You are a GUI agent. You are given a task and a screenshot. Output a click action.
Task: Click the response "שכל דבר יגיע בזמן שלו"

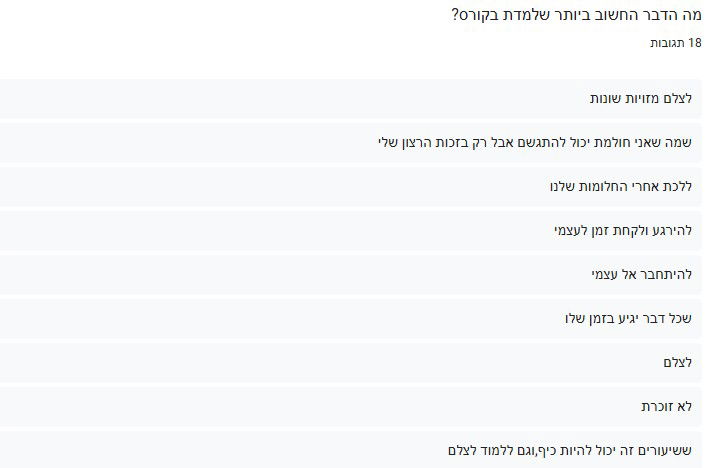pyautogui.click(x=628, y=318)
